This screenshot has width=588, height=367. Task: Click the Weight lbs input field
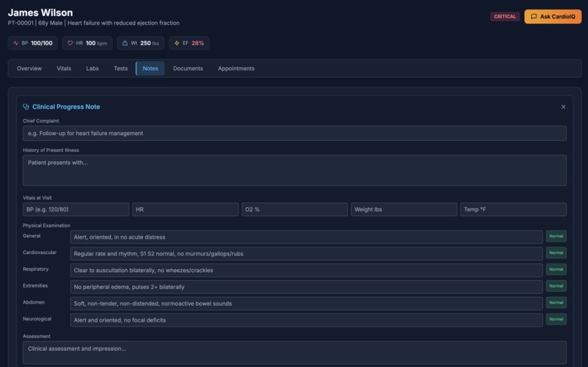click(x=404, y=209)
